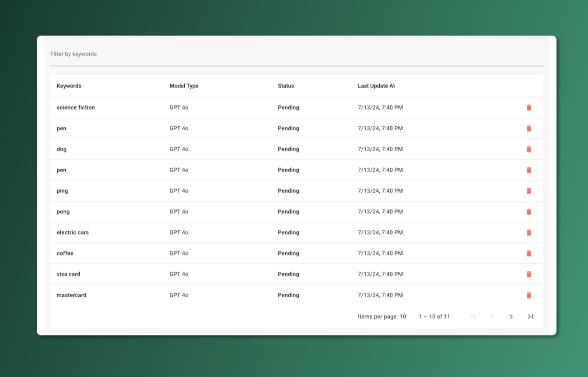Click the trash icon for pong
This screenshot has width=588, height=377.
pyautogui.click(x=528, y=212)
